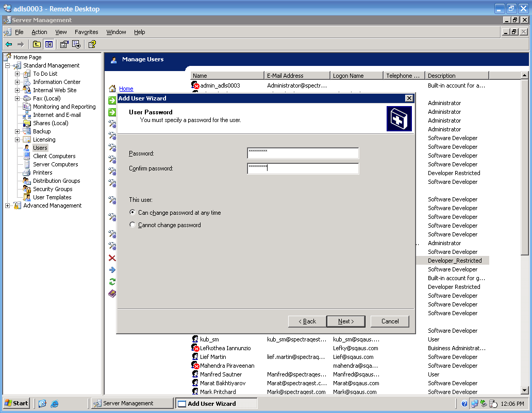Click the Printers icon in tree
The height and width of the screenshot is (413, 532).
click(x=27, y=173)
